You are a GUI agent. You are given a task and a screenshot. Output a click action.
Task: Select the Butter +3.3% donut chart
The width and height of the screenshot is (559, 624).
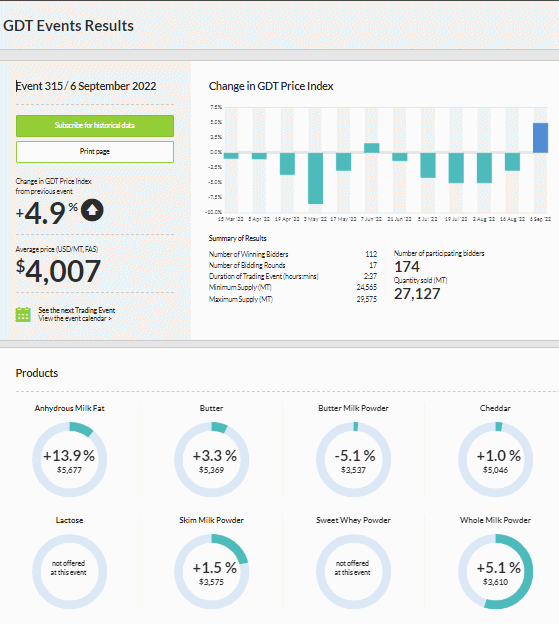coord(212,460)
